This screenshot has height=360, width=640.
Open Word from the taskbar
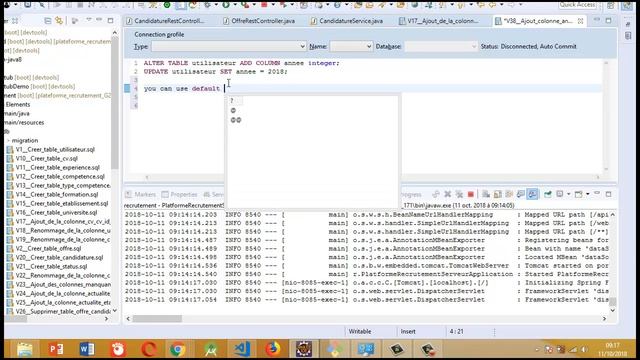pyautogui.click(x=87, y=349)
